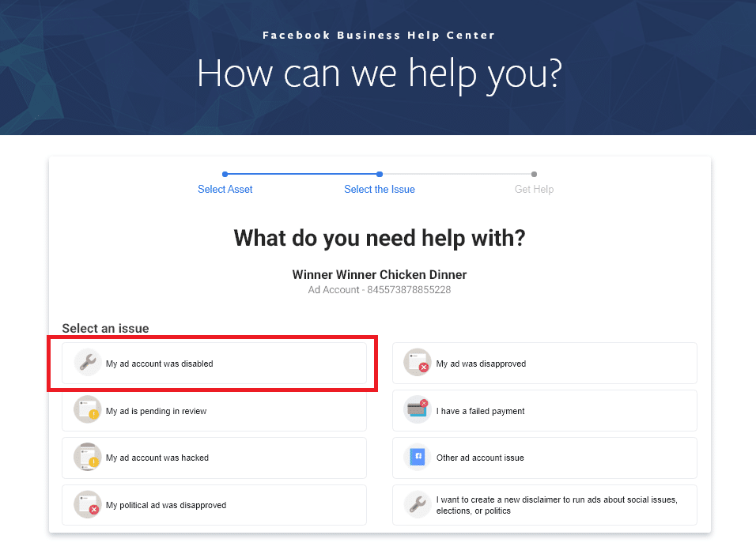Click the 'How can we help you?' banner title
Viewport: 756px width, 554px height.
pyautogui.click(x=380, y=74)
